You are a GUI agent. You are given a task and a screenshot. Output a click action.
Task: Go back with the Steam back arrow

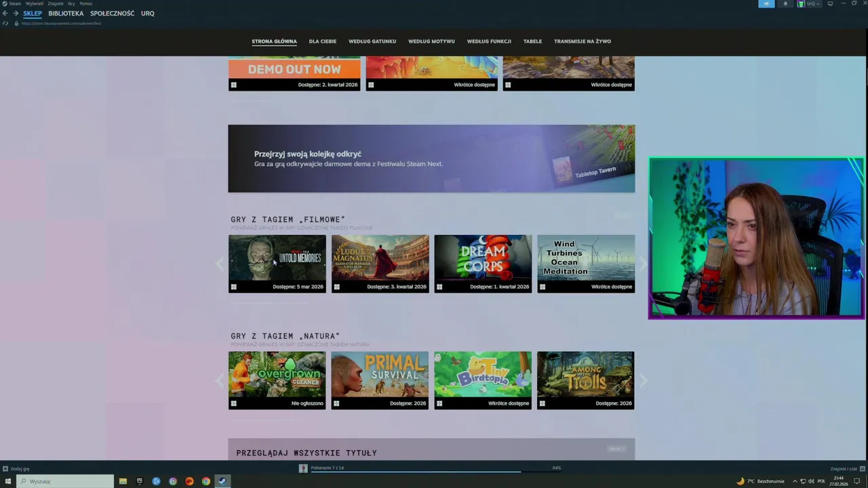[5, 14]
